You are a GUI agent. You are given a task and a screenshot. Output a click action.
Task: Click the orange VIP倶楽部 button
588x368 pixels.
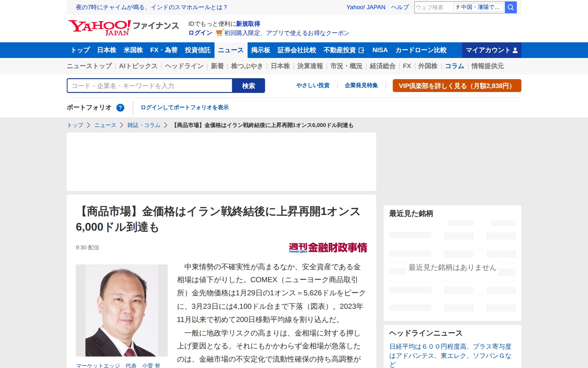coord(457,86)
